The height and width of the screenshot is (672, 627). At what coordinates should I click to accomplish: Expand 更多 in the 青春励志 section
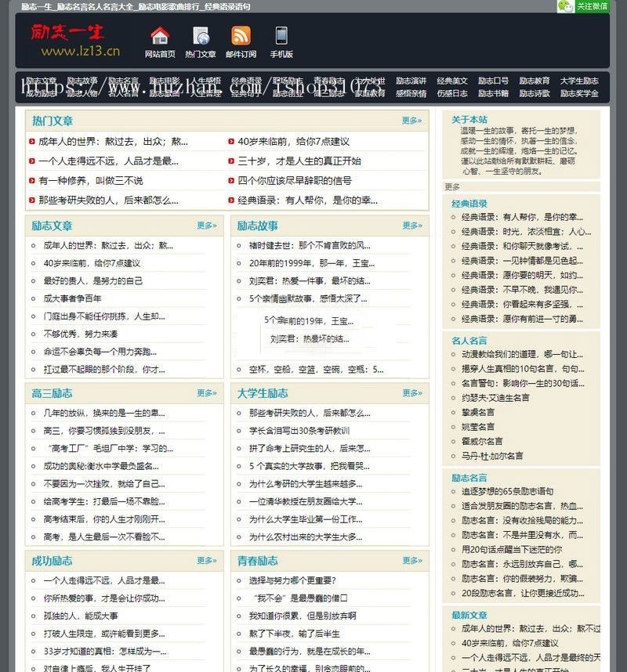(x=411, y=561)
